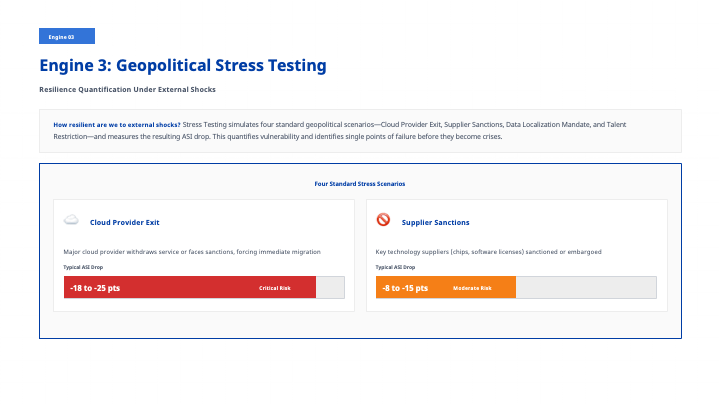Click the Four Standard Stress Scenarios heading

360,184
